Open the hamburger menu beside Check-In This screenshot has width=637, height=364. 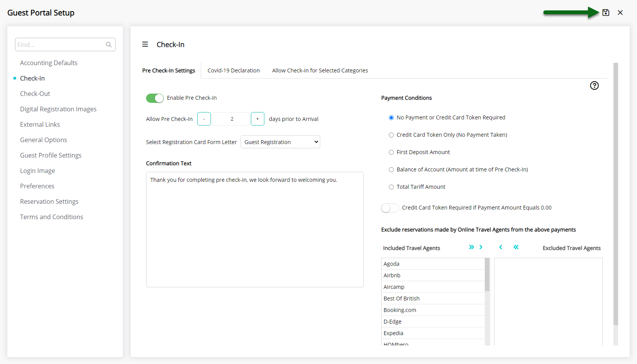(x=145, y=44)
